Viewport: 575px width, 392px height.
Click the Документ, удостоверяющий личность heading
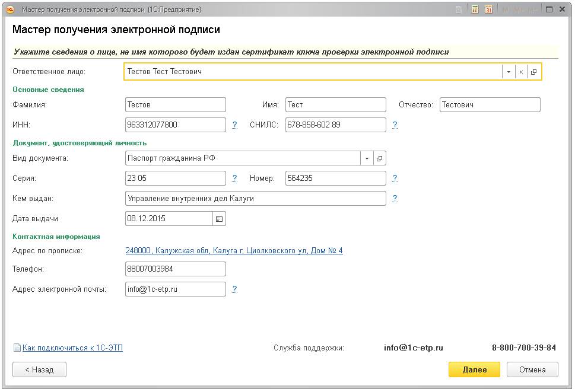pyautogui.click(x=80, y=144)
